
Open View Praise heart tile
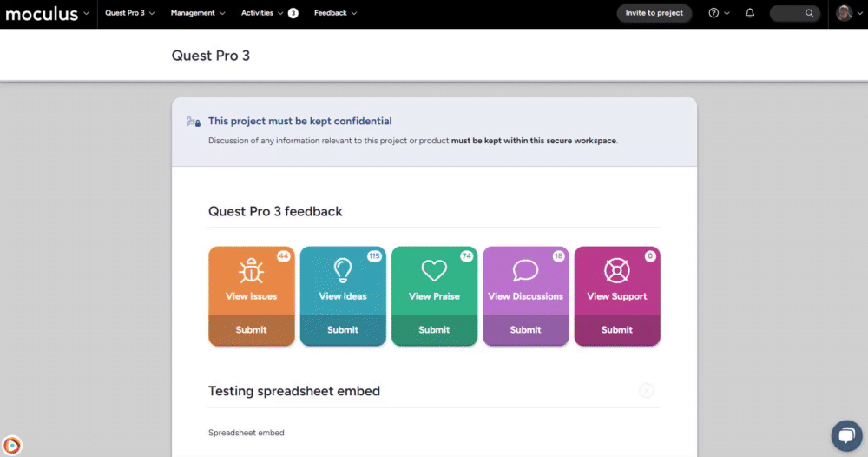coord(434,281)
